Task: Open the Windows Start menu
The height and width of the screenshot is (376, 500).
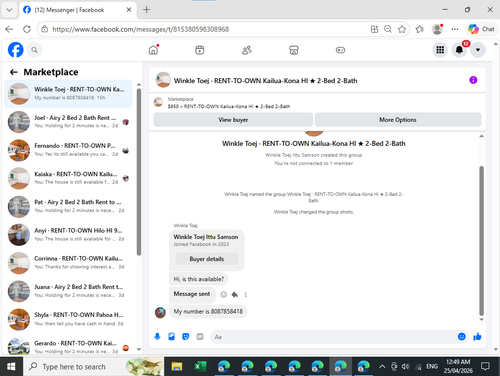Action: pos(11,367)
